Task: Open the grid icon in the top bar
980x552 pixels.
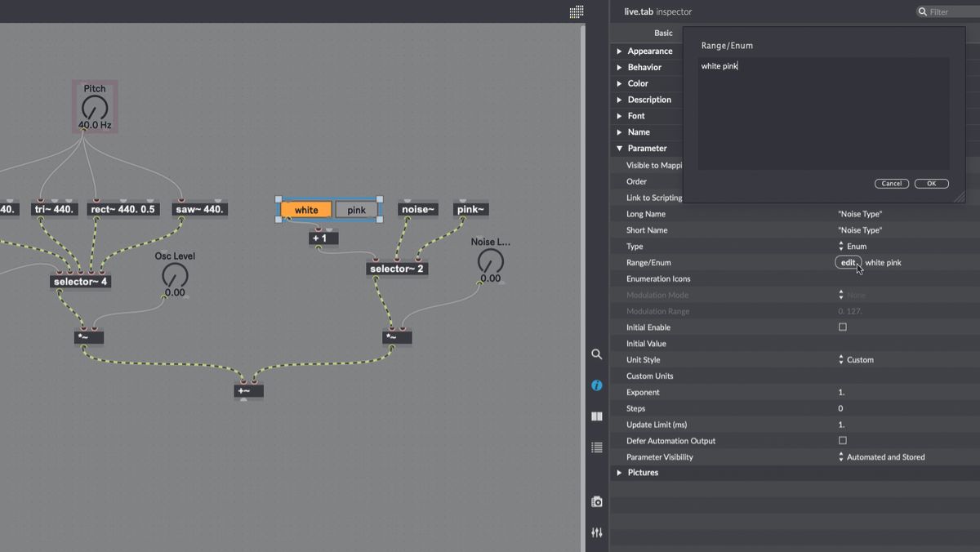Action: tap(577, 11)
